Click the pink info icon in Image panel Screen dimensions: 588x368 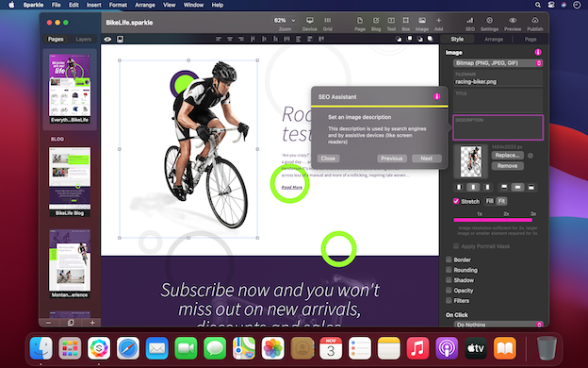click(x=538, y=52)
